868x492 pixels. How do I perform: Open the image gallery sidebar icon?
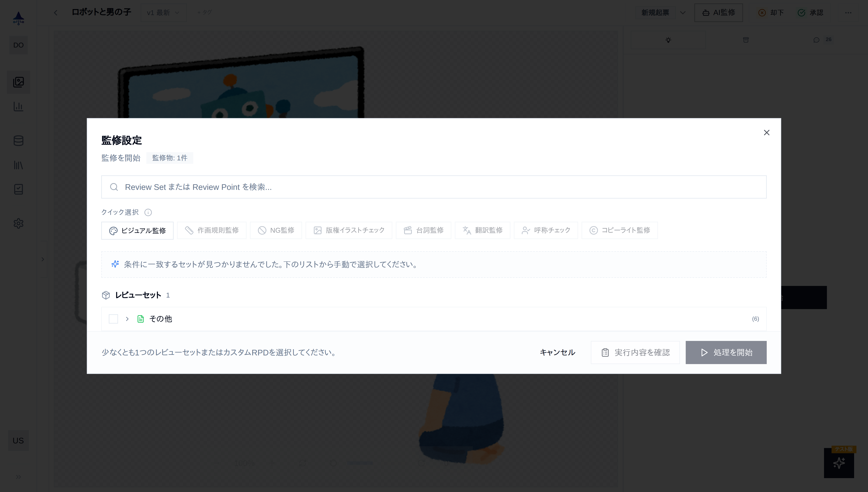(x=18, y=82)
